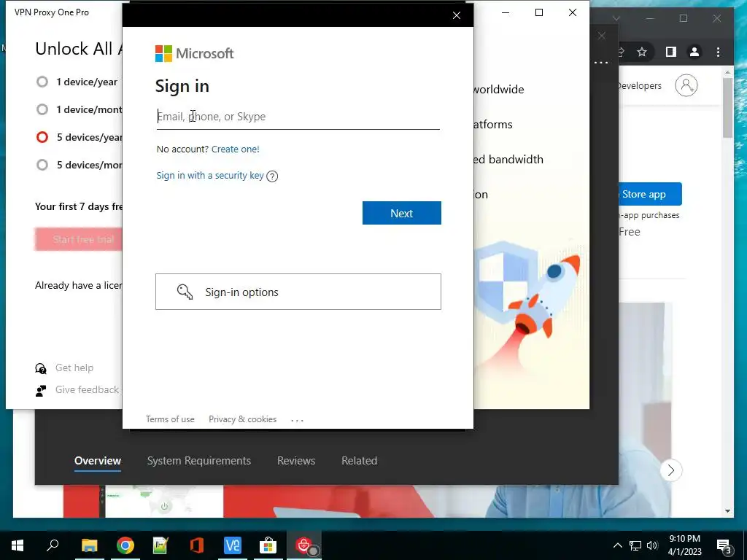Open security key help question mark icon
Viewport: 747px width, 560px height.
pos(272,176)
